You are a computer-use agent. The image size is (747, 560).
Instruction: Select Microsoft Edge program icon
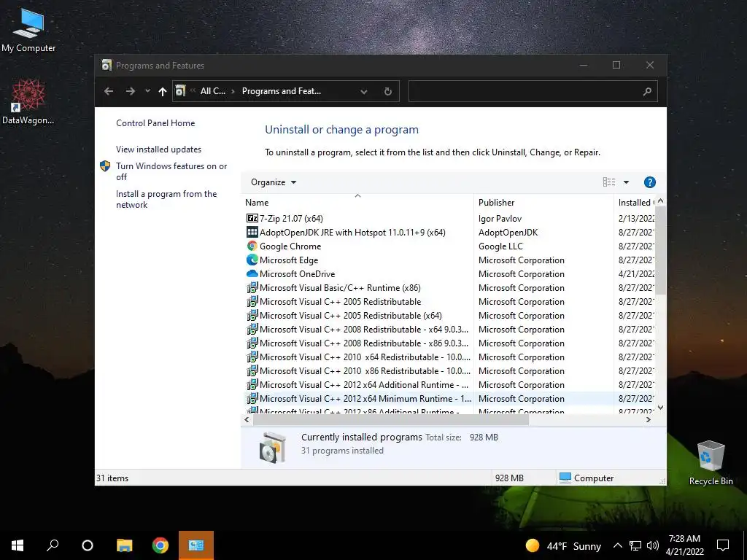point(252,260)
